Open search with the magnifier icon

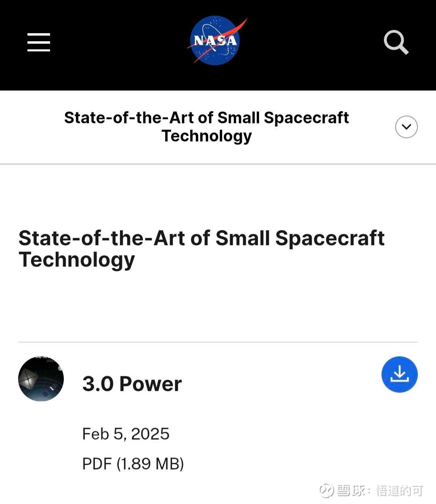pos(396,42)
